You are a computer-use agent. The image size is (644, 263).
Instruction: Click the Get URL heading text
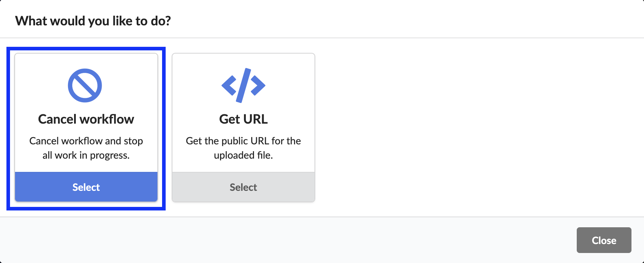243,119
